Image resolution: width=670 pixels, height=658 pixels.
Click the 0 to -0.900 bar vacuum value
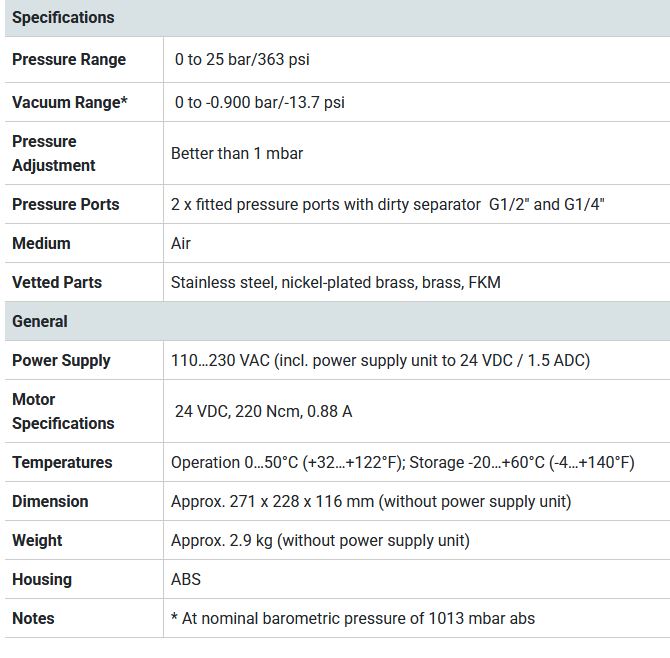pos(259,102)
